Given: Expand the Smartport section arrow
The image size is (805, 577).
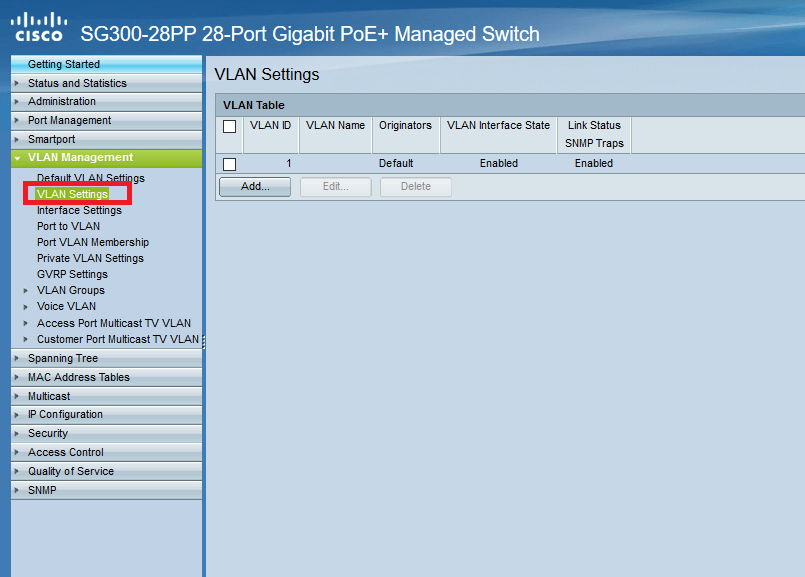Looking at the screenshot, I should (x=17, y=140).
